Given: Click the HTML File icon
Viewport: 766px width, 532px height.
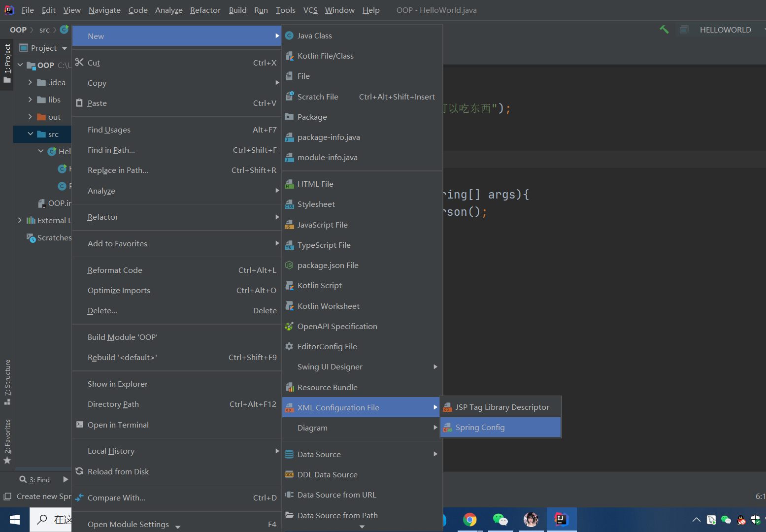Looking at the screenshot, I should pyautogui.click(x=290, y=184).
